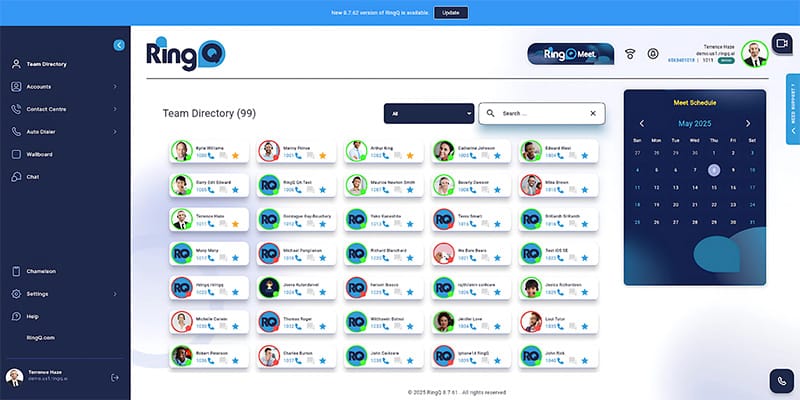
Task: Open the Help icon in sidebar
Action: [16, 316]
